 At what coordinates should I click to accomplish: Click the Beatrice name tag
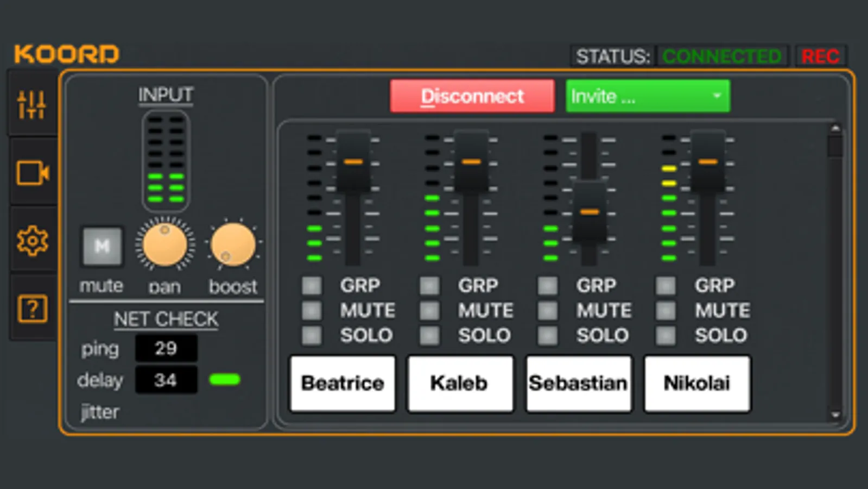(x=343, y=383)
